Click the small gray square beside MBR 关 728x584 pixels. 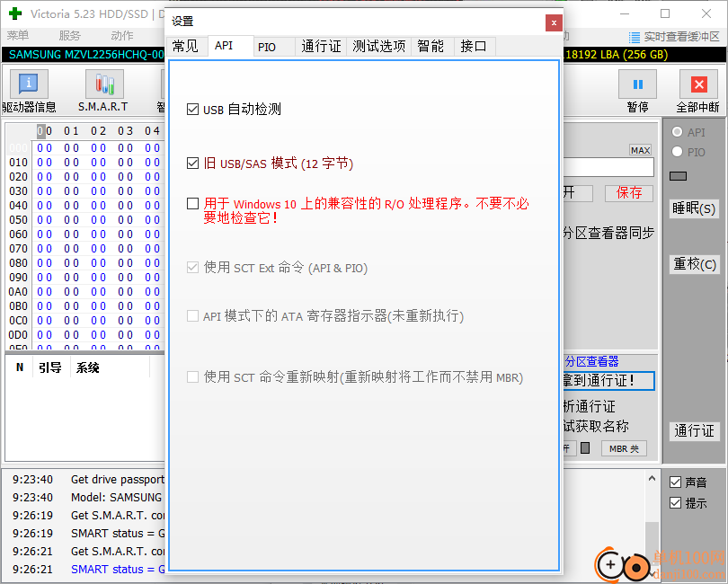pos(585,448)
